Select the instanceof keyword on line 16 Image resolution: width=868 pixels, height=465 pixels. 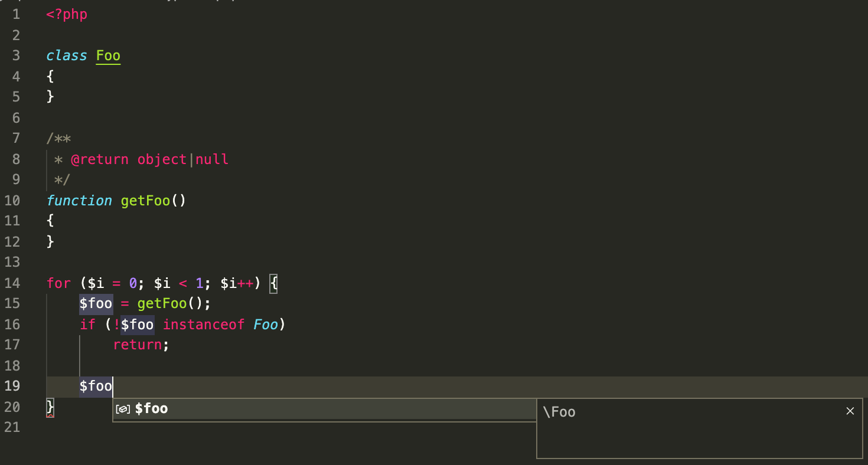(204, 324)
